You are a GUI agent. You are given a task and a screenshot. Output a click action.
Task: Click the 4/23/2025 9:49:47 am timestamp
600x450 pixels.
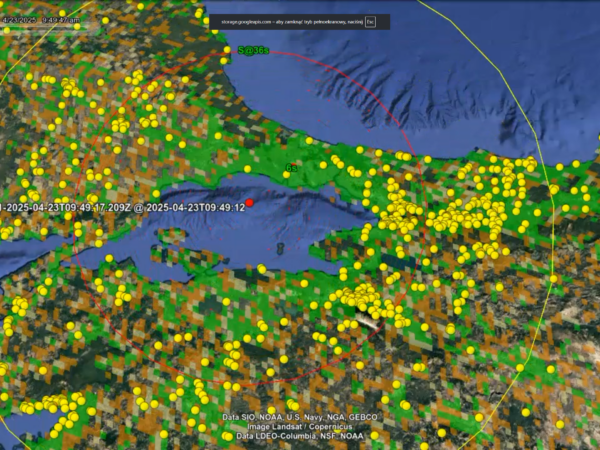coord(40,20)
